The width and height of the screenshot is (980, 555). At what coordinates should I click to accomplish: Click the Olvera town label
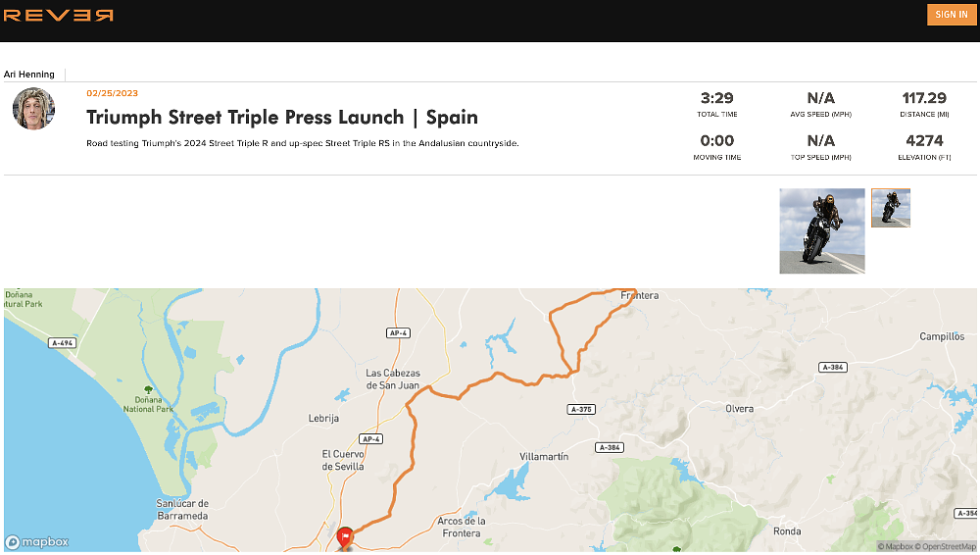pyautogui.click(x=739, y=408)
